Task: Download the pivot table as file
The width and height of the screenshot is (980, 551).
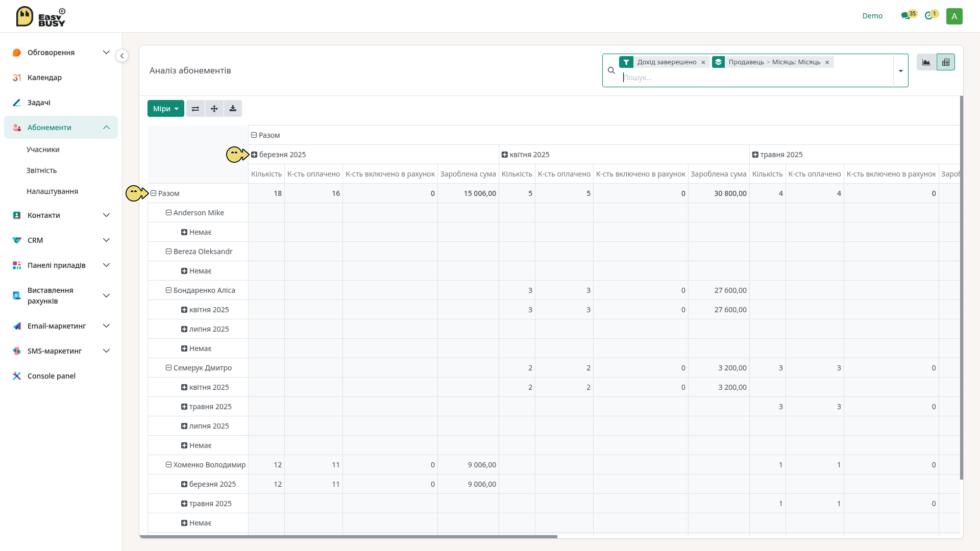Action: (x=233, y=109)
